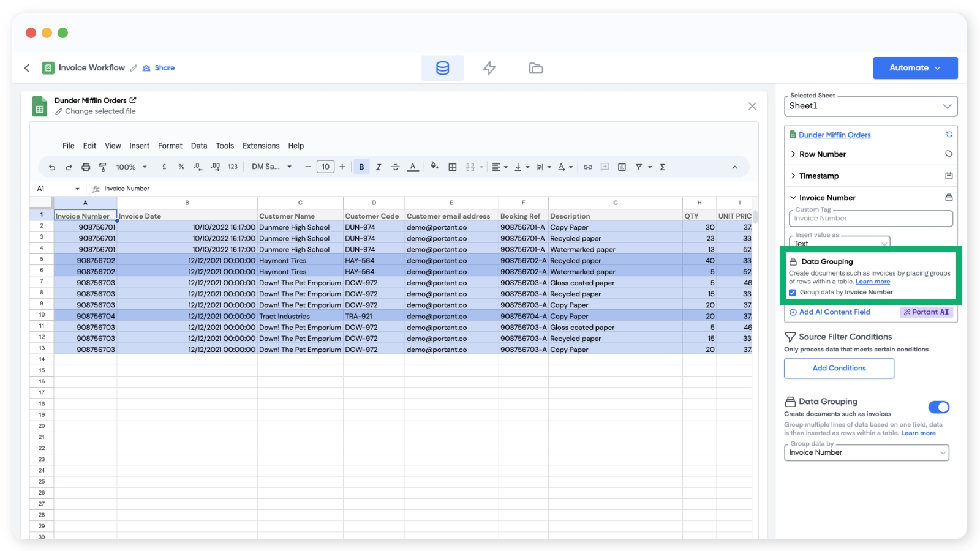Viewport: 980px width, 551px height.
Task: Open the Extensions menu
Action: tap(260, 146)
